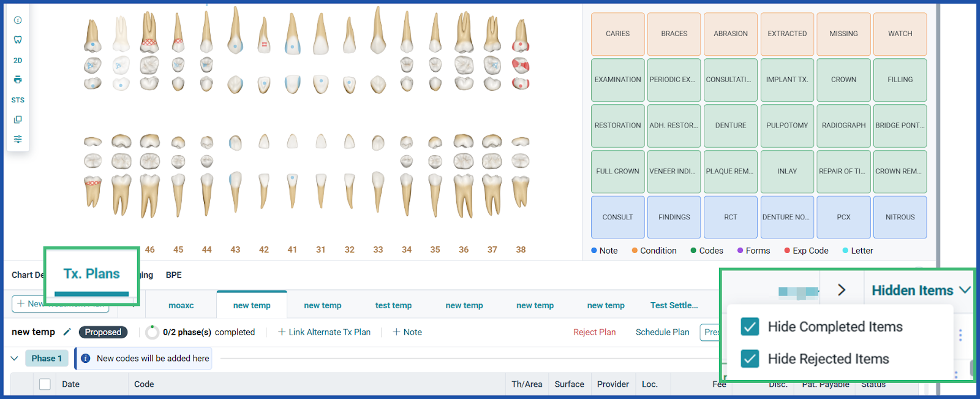This screenshot has width=980, height=399.
Task: Click the STS sidebar button
Action: point(18,100)
